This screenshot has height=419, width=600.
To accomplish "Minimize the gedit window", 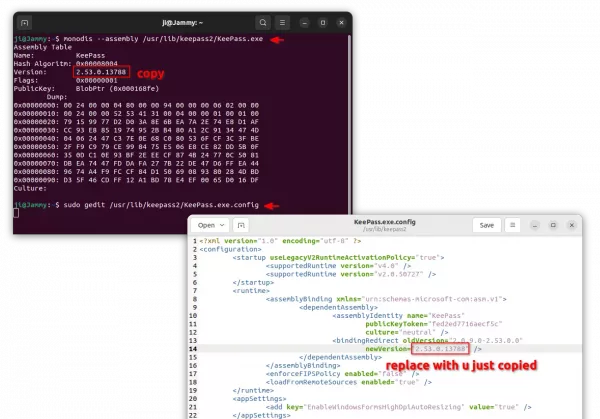I will click(x=535, y=225).
